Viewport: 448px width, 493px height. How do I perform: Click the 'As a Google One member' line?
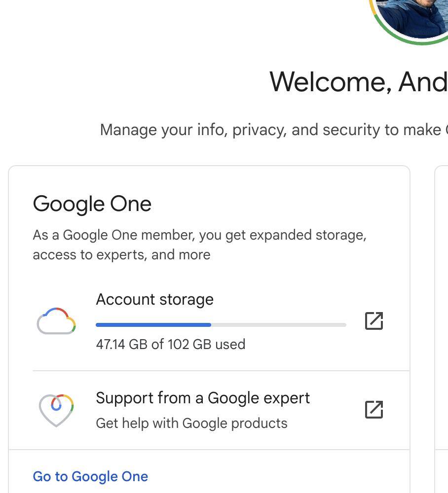(x=199, y=235)
